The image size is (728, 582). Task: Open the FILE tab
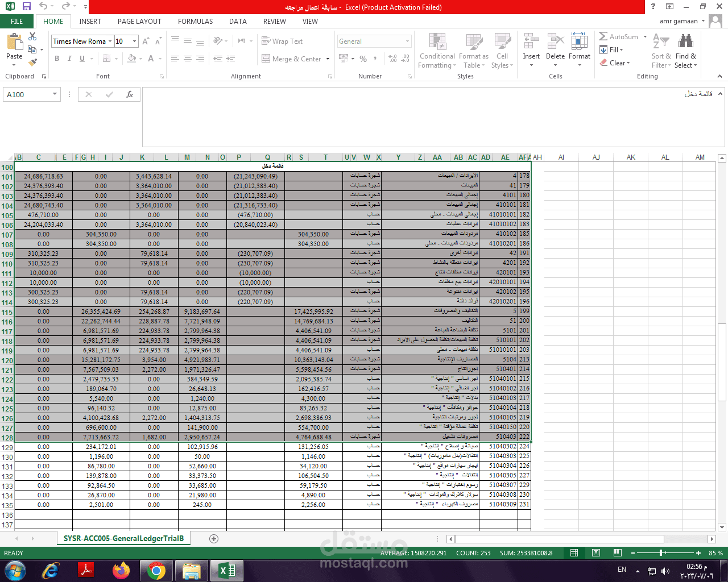[x=17, y=22]
